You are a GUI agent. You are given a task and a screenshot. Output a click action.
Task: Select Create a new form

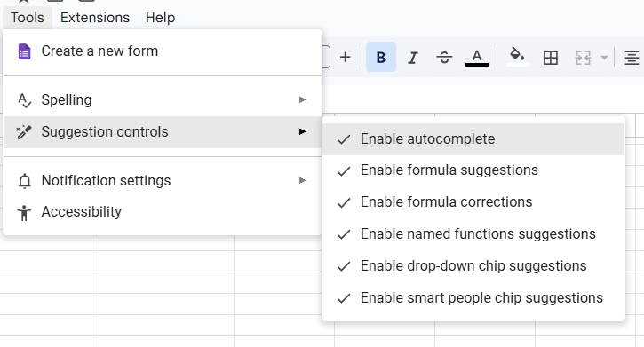click(x=163, y=51)
